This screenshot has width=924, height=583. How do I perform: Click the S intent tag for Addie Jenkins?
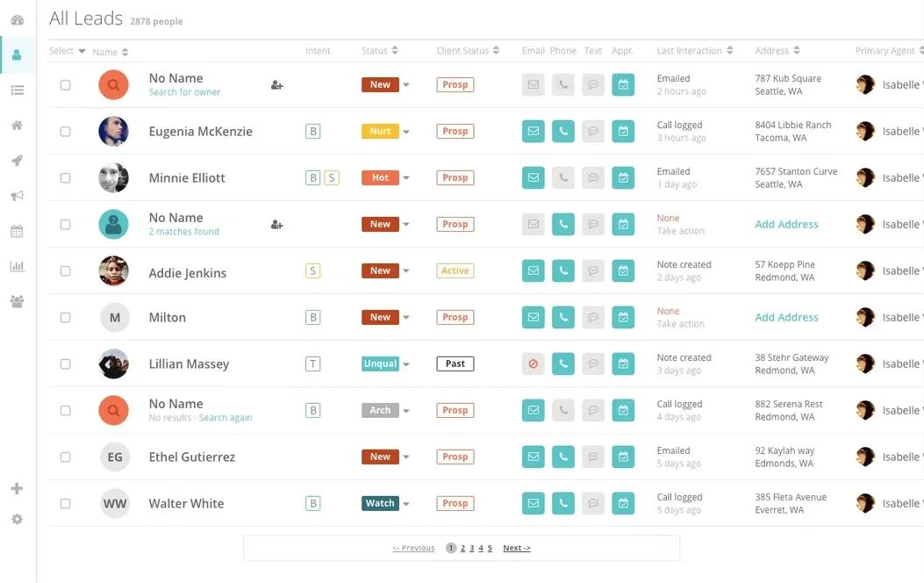pos(313,270)
